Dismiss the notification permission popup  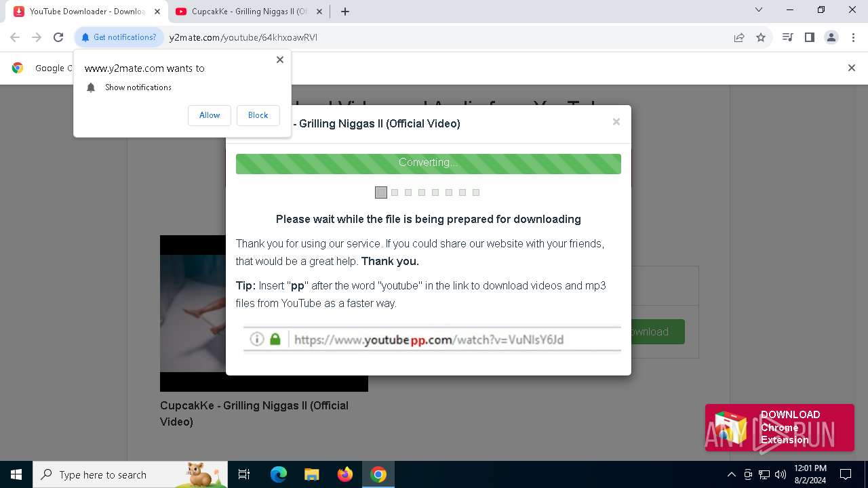tap(280, 60)
